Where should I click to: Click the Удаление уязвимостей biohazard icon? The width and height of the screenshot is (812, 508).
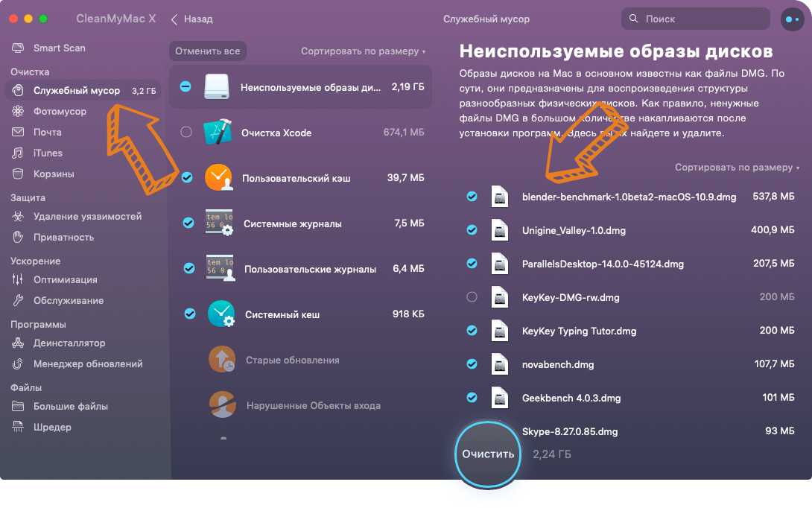coord(18,217)
